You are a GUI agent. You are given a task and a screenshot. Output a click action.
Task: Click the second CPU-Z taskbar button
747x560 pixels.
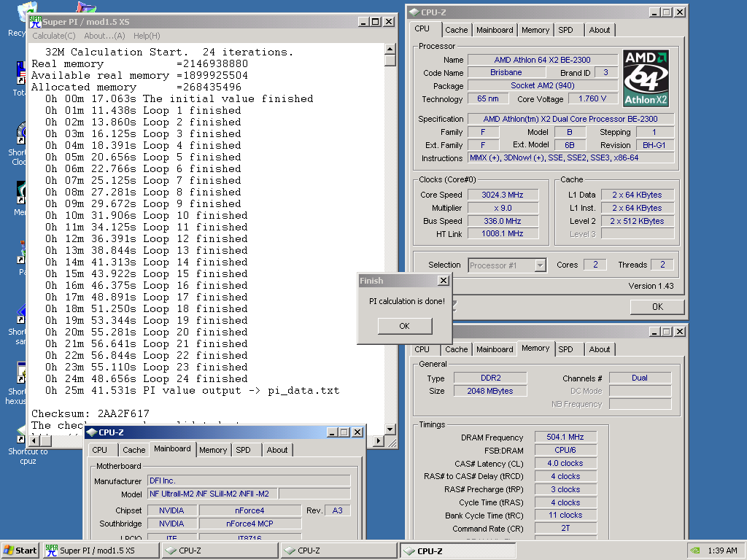[338, 551]
